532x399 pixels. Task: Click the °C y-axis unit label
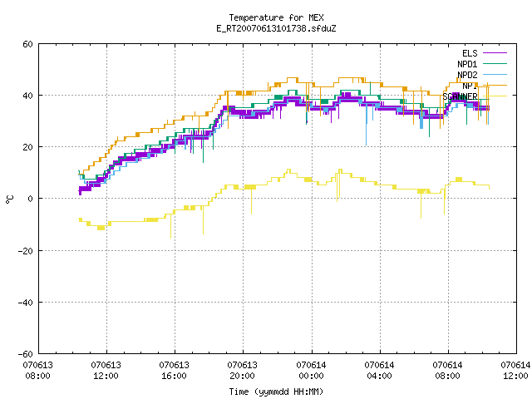[9, 199]
